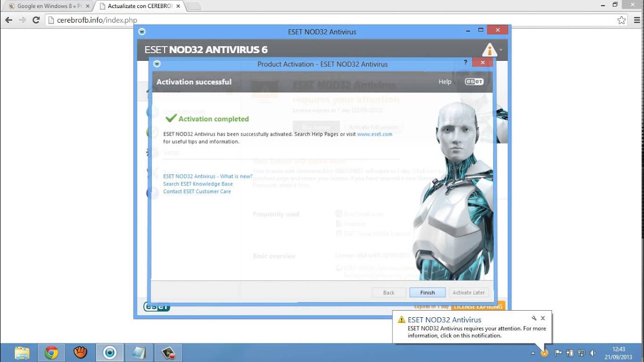The image size is (644, 362).
Task: Open the Action Center flag tray icon
Action: click(x=558, y=353)
